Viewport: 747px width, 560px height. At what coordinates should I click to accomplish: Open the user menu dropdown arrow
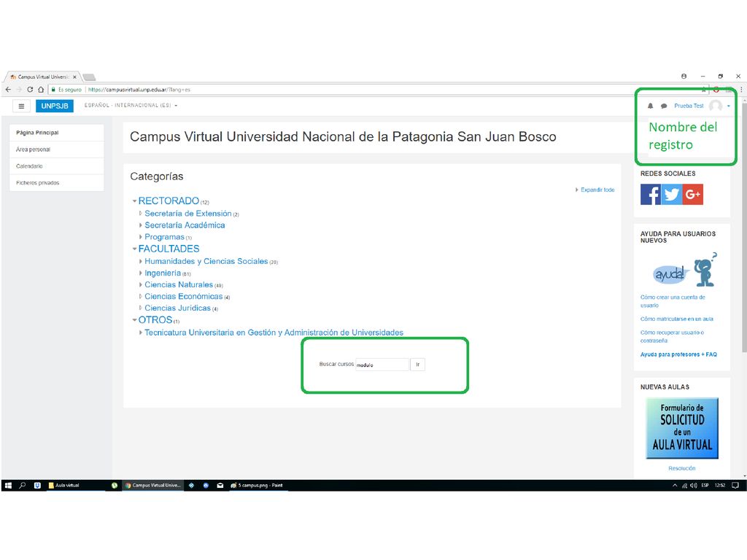click(729, 106)
